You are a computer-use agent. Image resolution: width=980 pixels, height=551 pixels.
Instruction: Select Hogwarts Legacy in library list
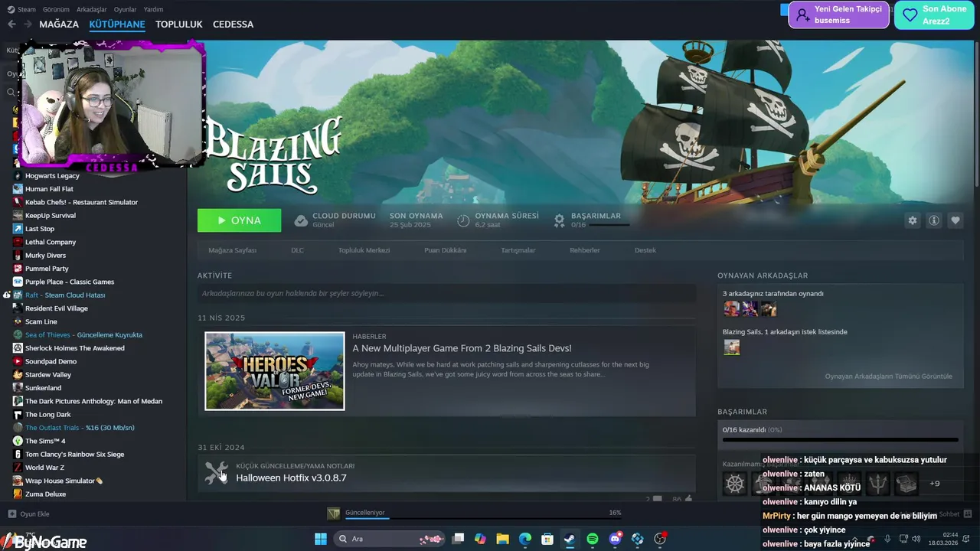pyautogui.click(x=52, y=176)
